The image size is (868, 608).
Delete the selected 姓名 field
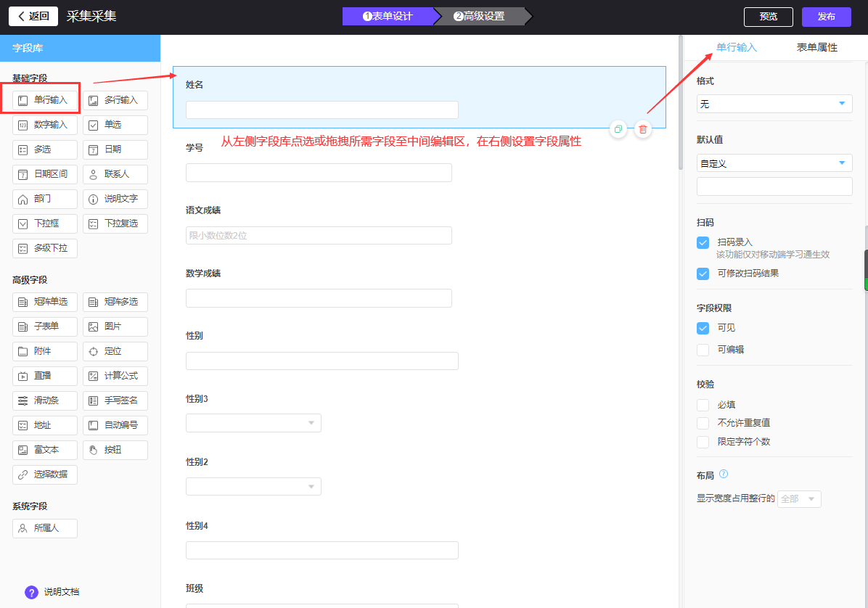pos(643,129)
